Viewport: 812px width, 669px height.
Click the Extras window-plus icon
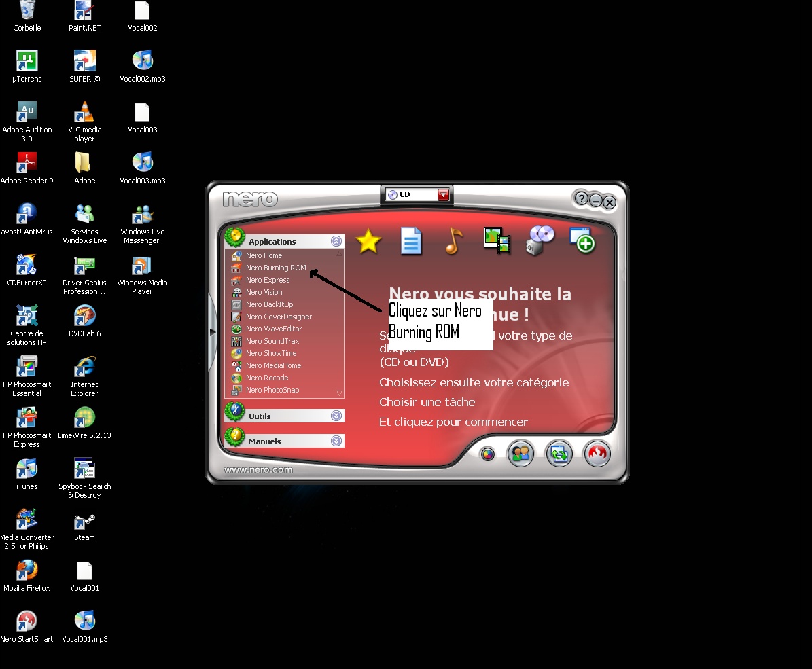[x=582, y=240]
